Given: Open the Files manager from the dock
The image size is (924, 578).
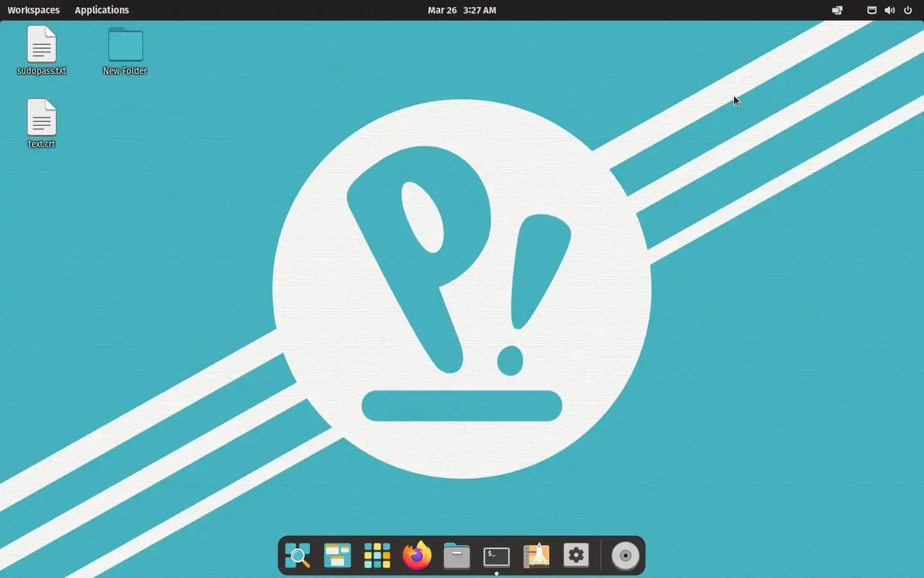Looking at the screenshot, I should [x=457, y=556].
